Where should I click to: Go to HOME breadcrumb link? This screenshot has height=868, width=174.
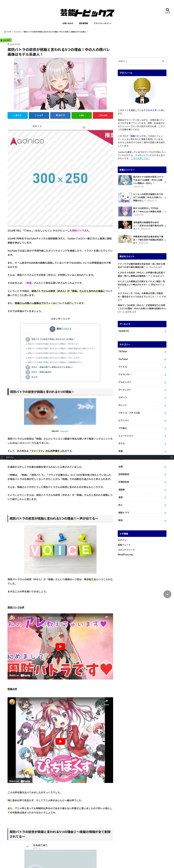point(8,32)
